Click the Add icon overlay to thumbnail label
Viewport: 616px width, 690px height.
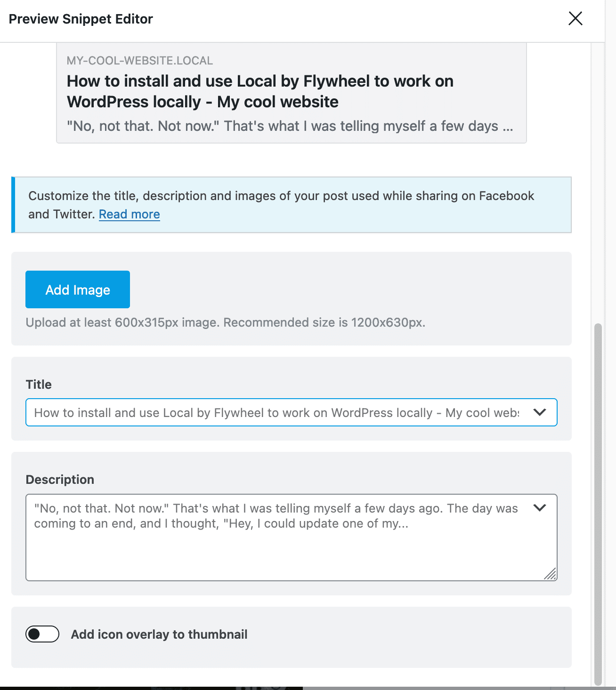(x=159, y=634)
